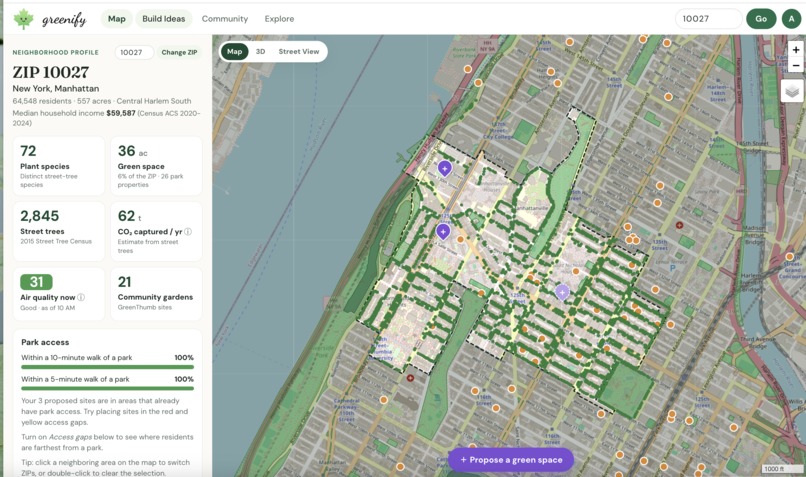Screen dimensions: 806x477
Task: Open info icon next to CO₂ captured / yr
Action: tap(188, 231)
